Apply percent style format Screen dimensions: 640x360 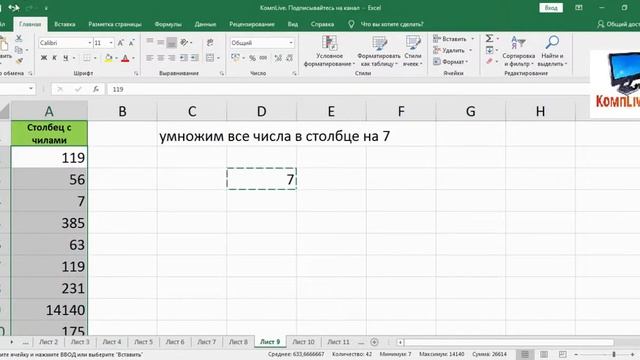coord(252,58)
